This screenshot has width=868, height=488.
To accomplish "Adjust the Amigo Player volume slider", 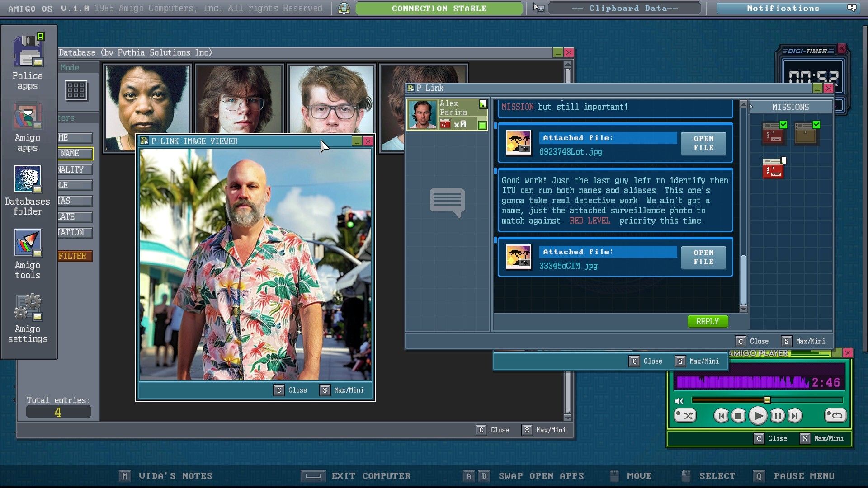I will click(767, 400).
